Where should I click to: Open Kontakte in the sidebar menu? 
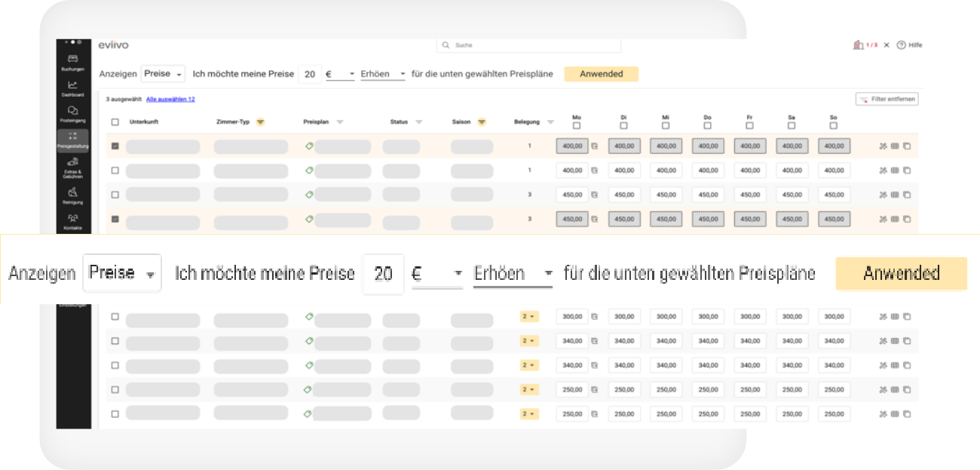[x=72, y=222]
